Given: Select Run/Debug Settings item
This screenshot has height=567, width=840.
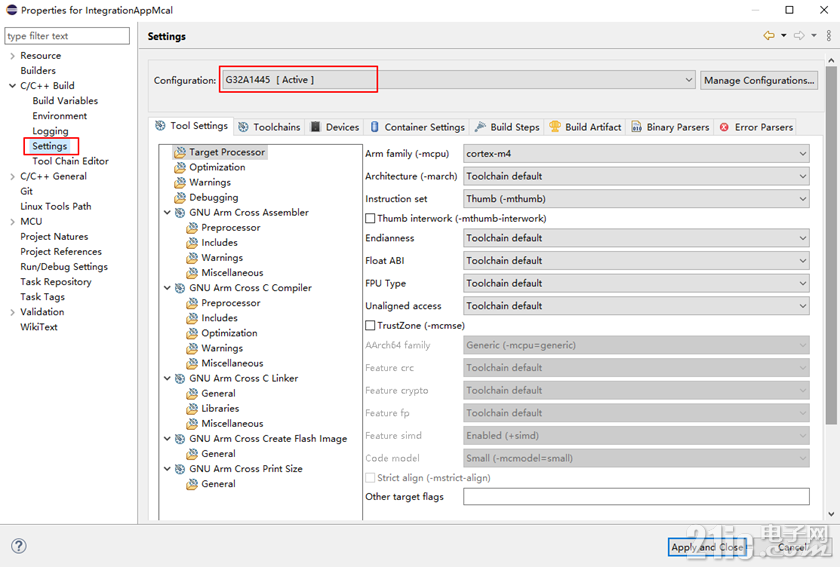Looking at the screenshot, I should tap(64, 267).
